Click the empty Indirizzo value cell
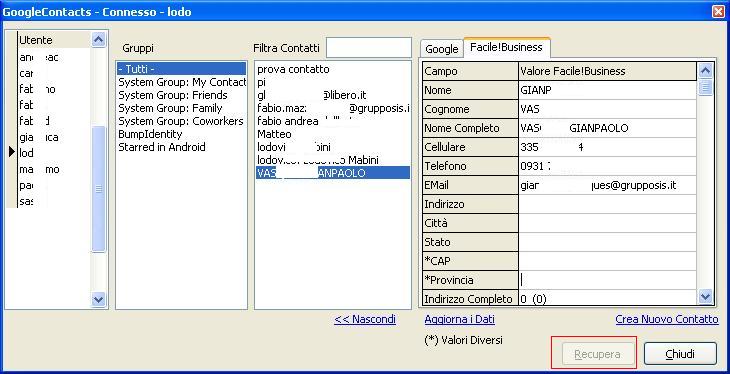Viewport: 730px width, 374px height. coord(607,204)
